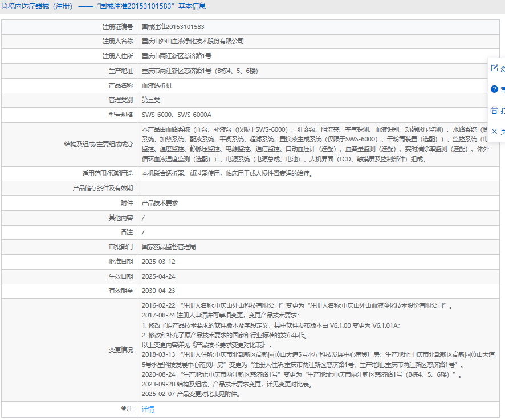505x420 pixels.
Task: Click the X close icon in the side panel
Action: pyautogui.click(x=494, y=132)
